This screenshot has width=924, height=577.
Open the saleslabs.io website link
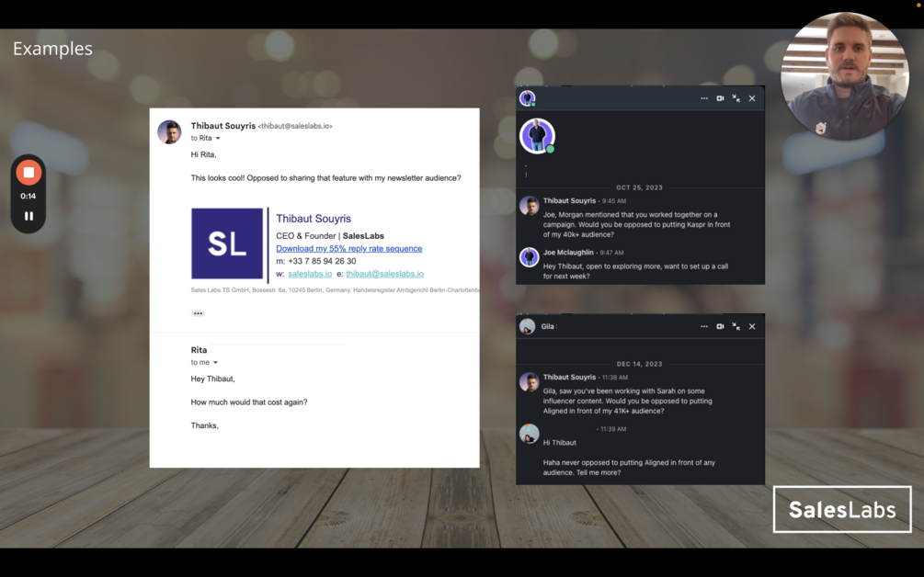pyautogui.click(x=310, y=274)
